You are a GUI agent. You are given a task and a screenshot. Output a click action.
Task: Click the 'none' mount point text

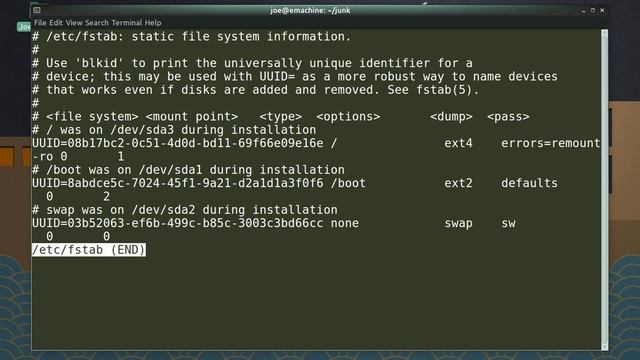(344, 223)
